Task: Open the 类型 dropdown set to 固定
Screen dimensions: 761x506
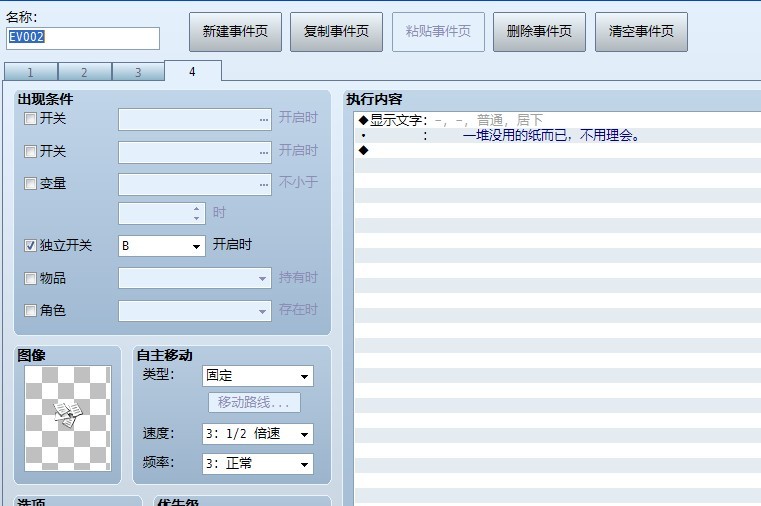Action: (258, 376)
